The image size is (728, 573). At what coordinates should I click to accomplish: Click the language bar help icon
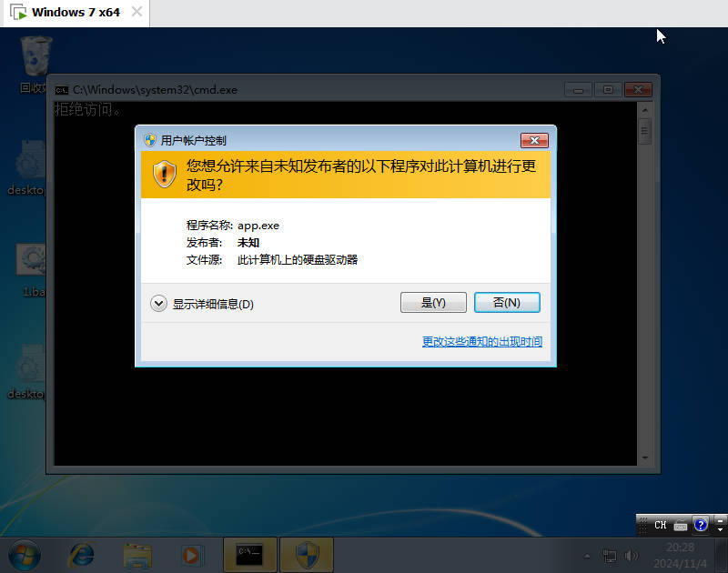[701, 525]
